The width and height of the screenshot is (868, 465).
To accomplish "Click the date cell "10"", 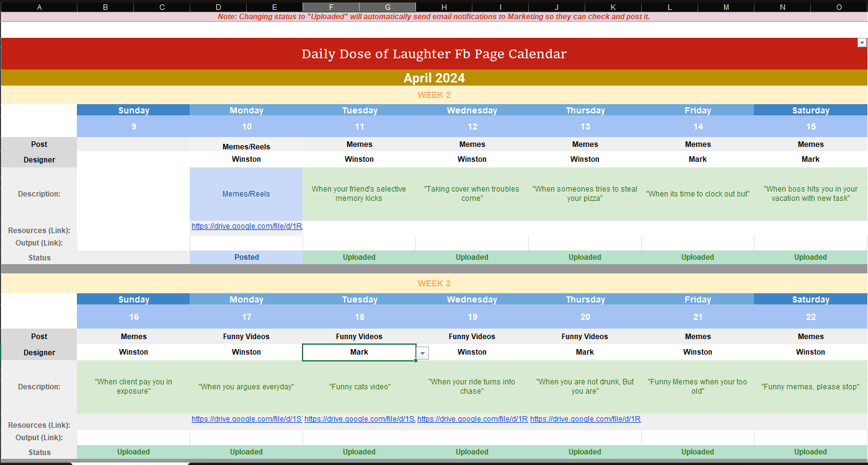I will [247, 126].
